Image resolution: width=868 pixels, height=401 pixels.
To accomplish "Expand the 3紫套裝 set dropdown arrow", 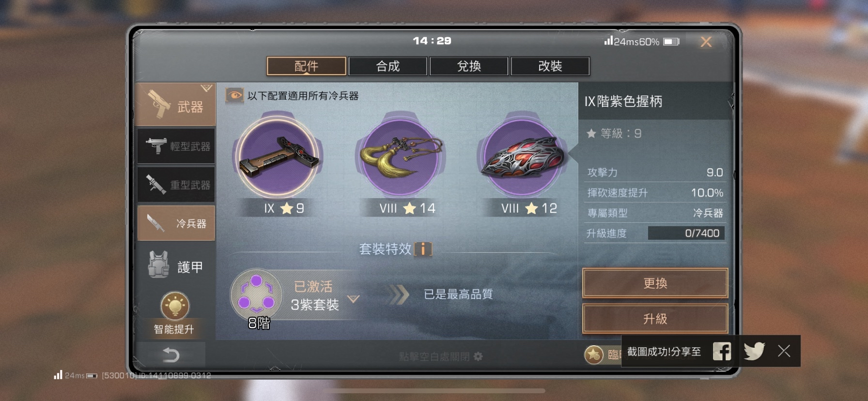I will coord(354,299).
